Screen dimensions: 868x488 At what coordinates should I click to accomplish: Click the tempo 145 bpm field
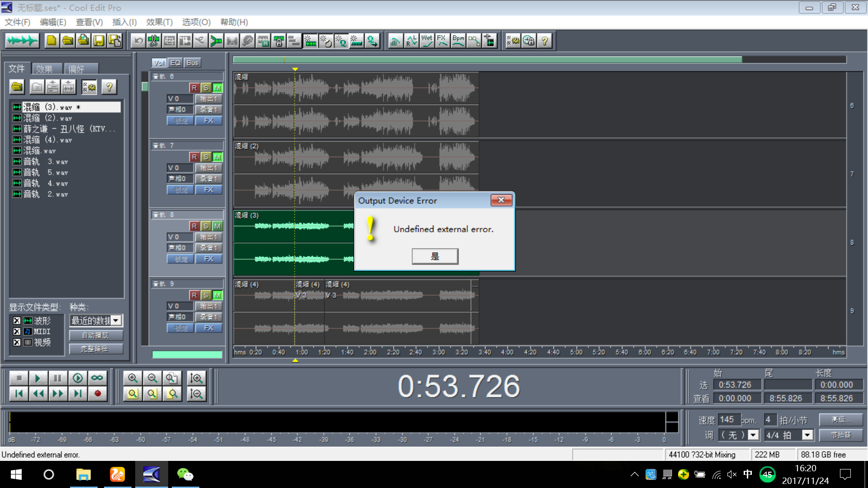(x=728, y=419)
